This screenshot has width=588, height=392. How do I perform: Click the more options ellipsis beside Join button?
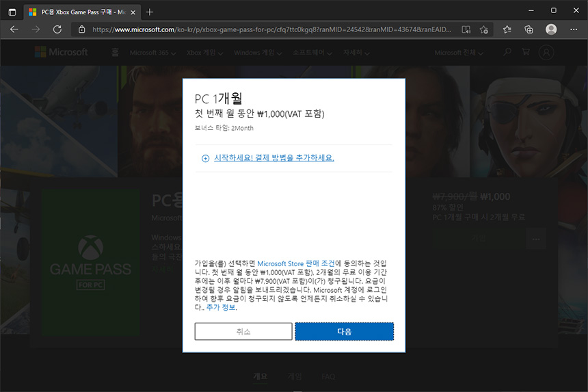point(536,239)
